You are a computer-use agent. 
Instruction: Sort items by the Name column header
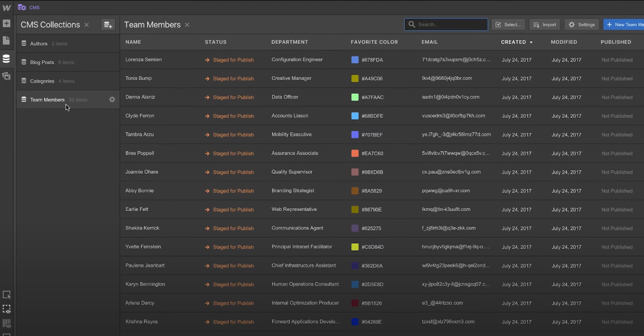click(133, 42)
